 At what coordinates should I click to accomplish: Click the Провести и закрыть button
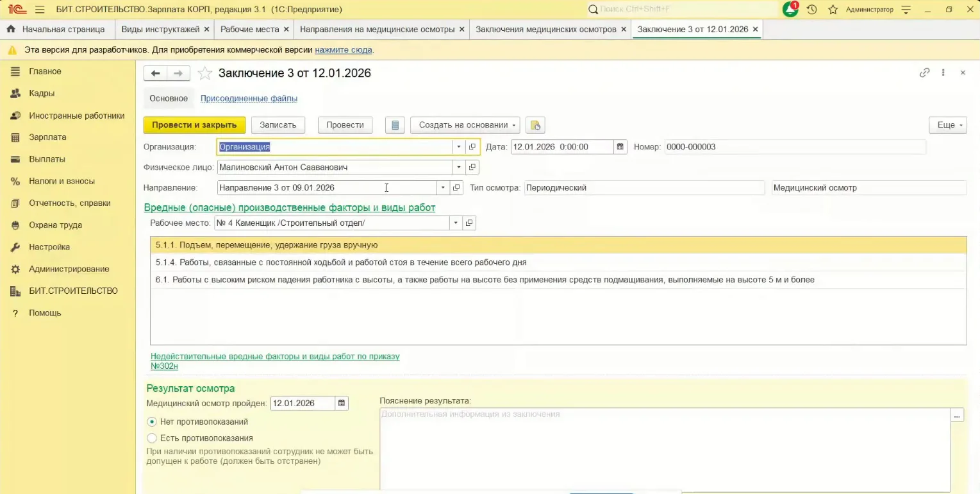pyautogui.click(x=194, y=125)
